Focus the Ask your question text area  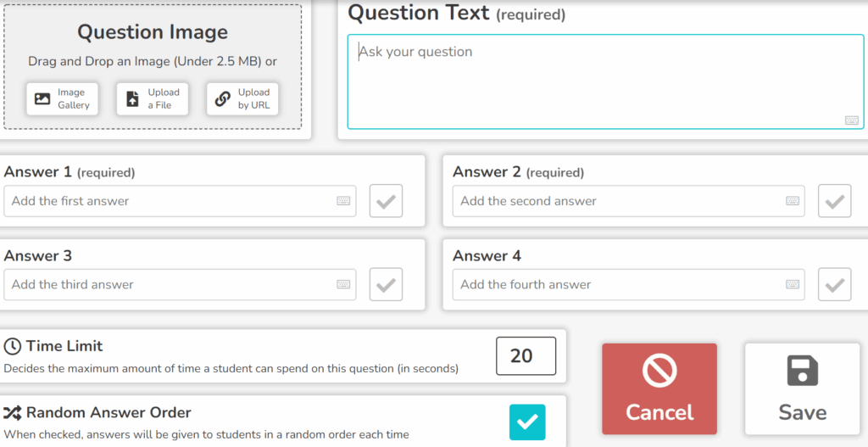605,82
